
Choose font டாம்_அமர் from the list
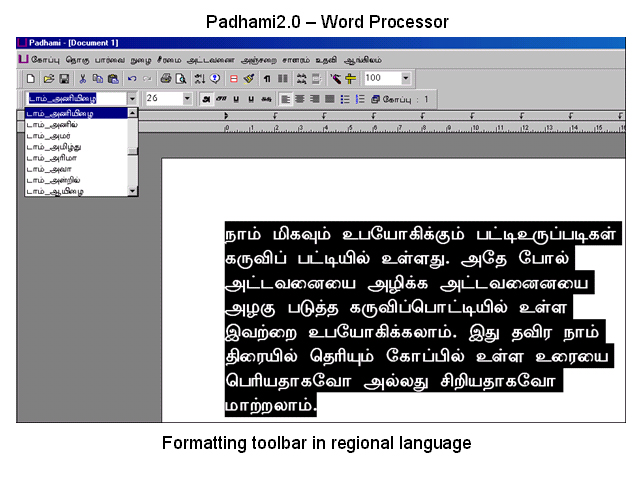click(x=76, y=136)
